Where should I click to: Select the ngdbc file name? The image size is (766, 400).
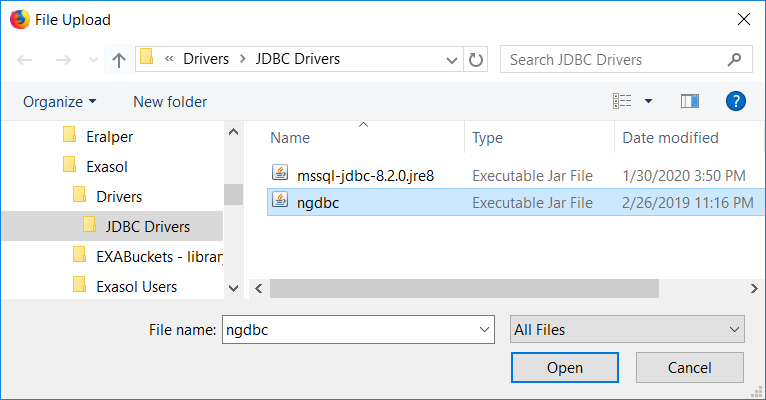[x=318, y=203]
